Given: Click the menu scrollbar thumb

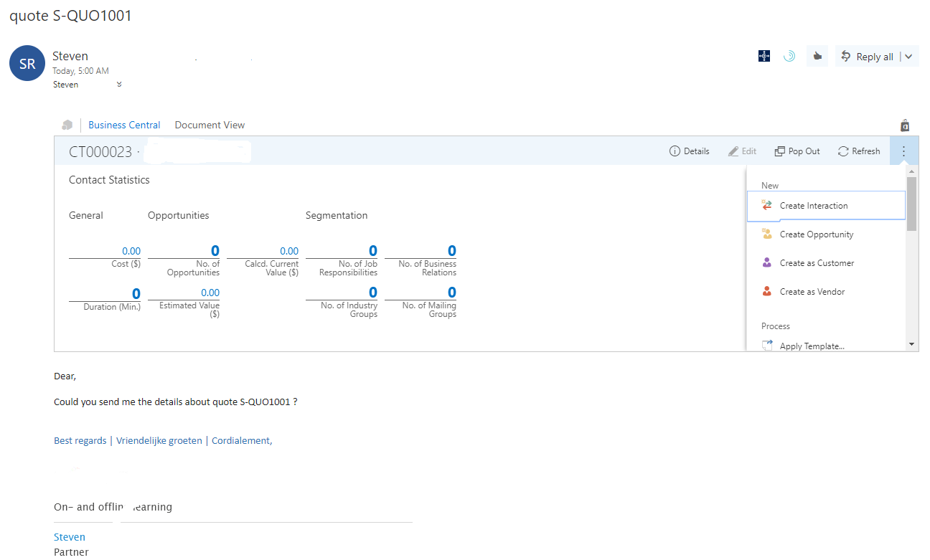Looking at the screenshot, I should pos(912,204).
